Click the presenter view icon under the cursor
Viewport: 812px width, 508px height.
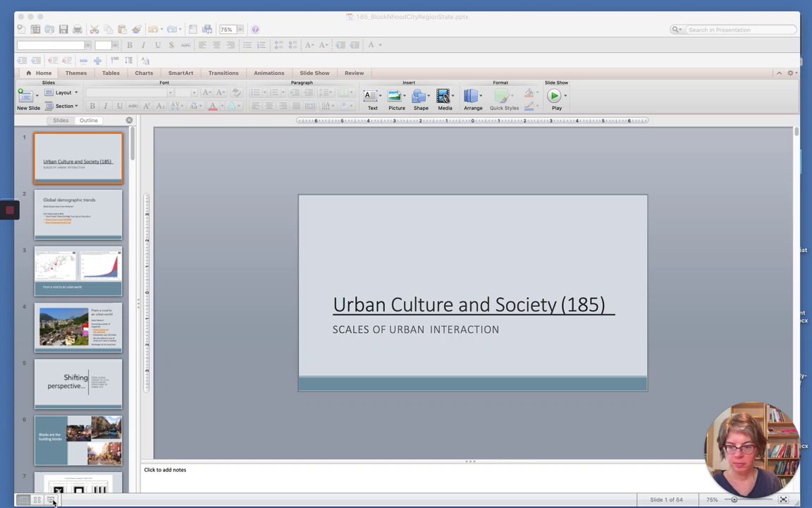[51, 500]
